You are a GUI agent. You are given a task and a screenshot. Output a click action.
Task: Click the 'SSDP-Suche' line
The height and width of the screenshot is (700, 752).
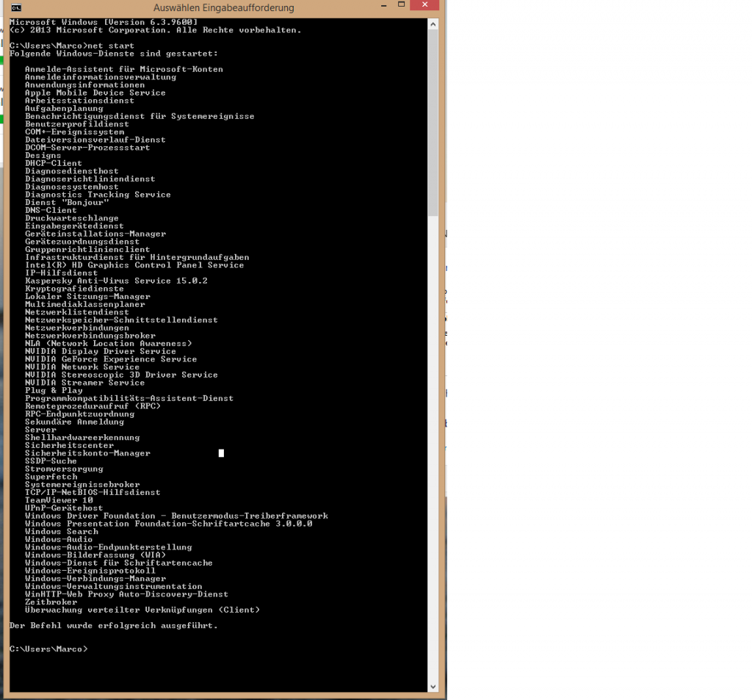coord(51,461)
